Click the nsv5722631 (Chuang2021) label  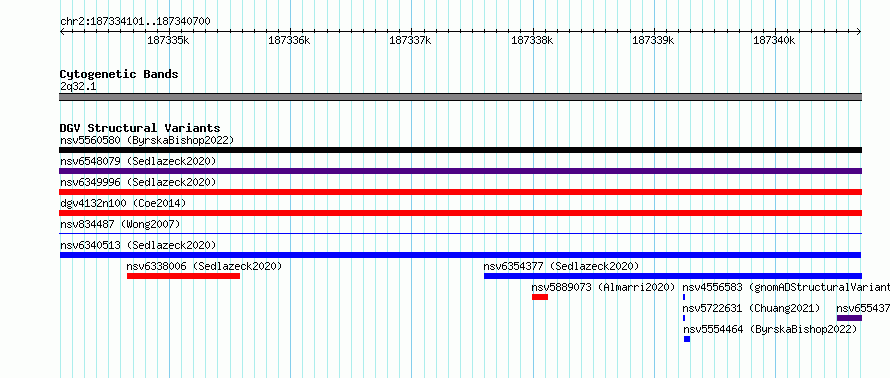coord(752,308)
